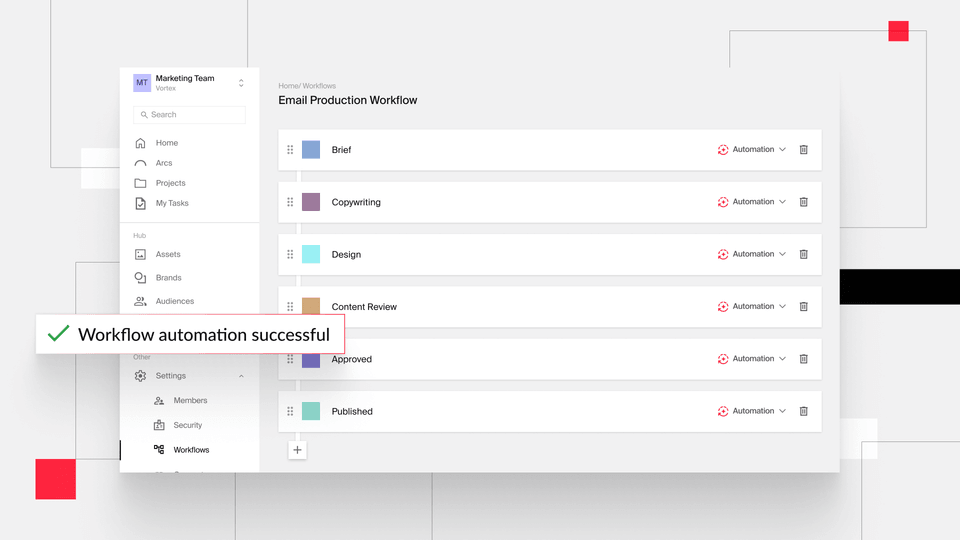This screenshot has height=540, width=960.
Task: Delete the Brief workflow step
Action: pos(803,149)
